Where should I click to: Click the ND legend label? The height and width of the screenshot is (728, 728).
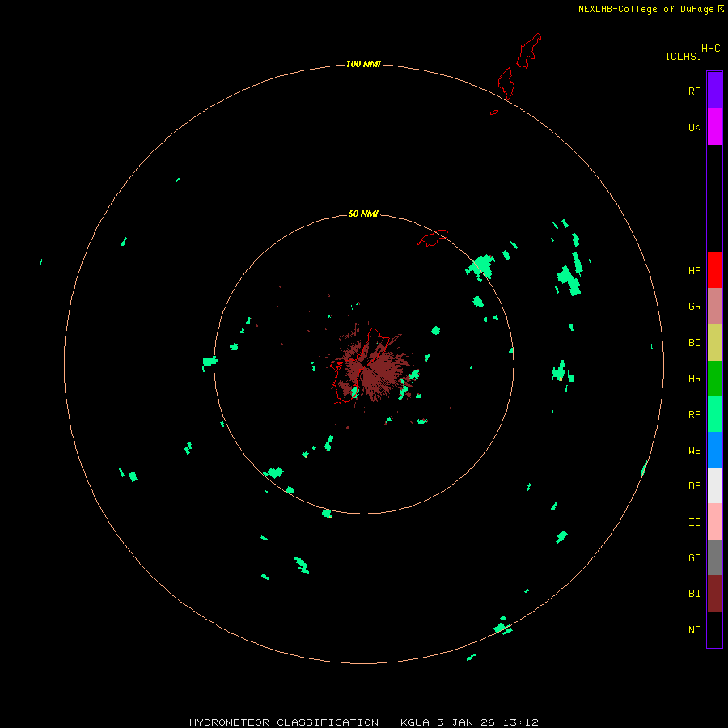tap(694, 629)
